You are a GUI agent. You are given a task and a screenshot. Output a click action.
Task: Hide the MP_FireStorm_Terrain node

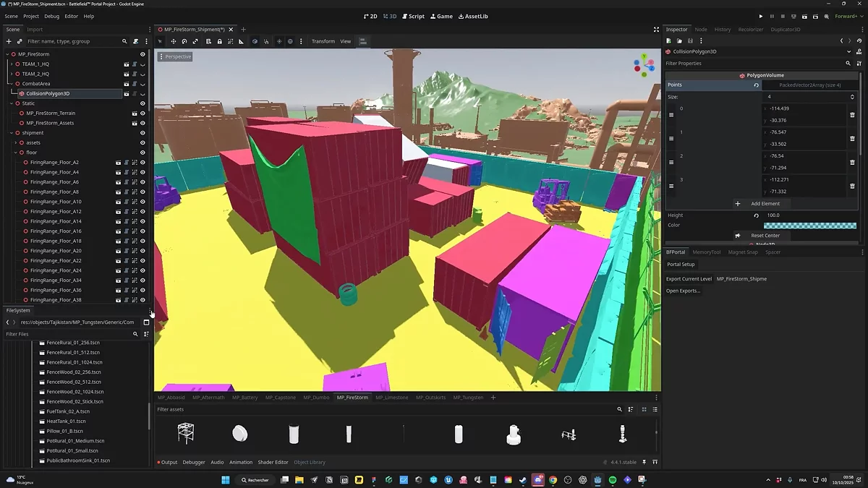(x=142, y=114)
